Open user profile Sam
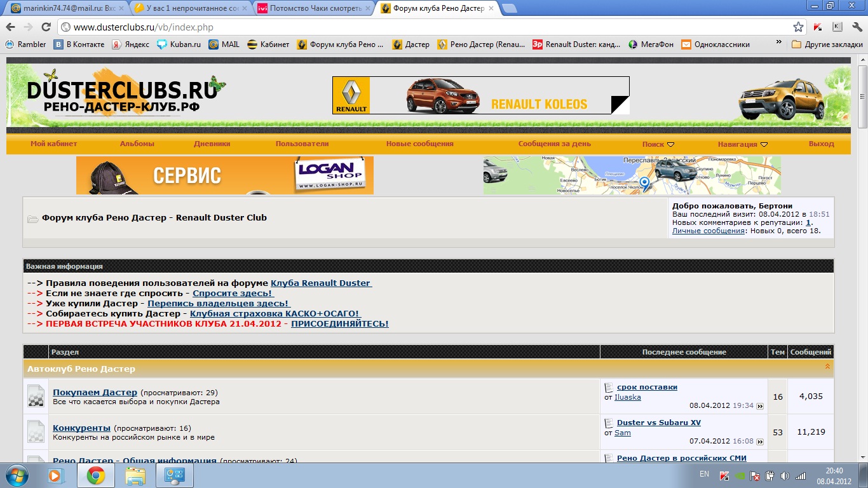Screen dimensions: 868x488 (623, 433)
